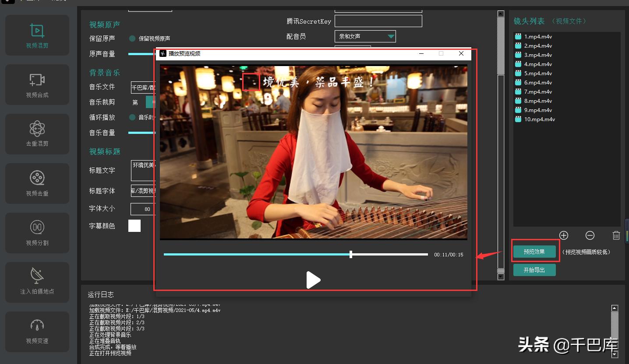Select 5.mp4.m4v in the clip list
Screen dimensions: 629x364
click(538, 73)
